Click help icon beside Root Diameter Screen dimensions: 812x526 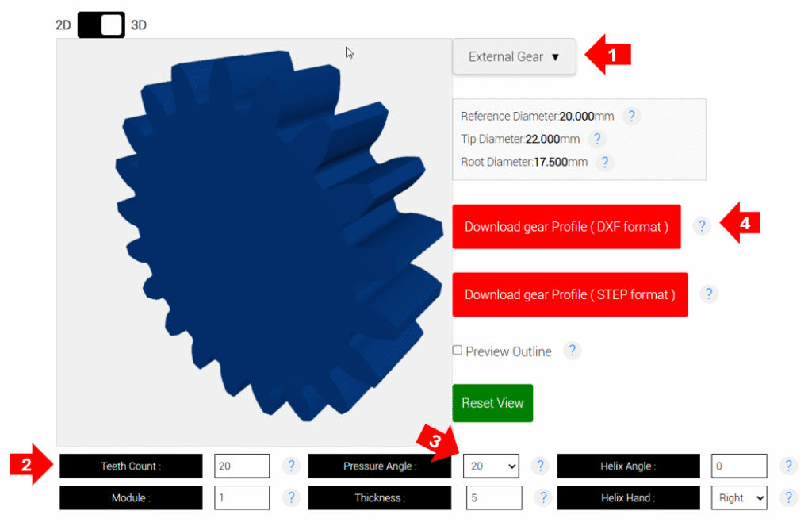point(605,162)
